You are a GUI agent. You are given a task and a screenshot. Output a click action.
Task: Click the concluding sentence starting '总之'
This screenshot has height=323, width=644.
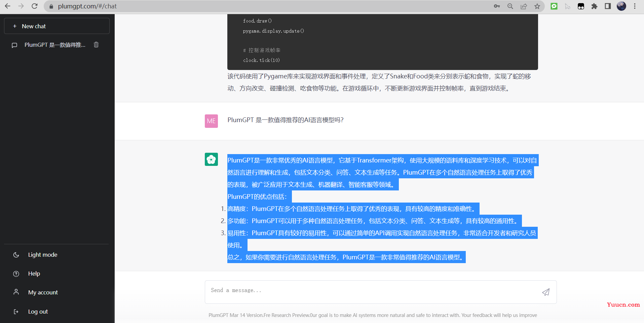[346, 257]
